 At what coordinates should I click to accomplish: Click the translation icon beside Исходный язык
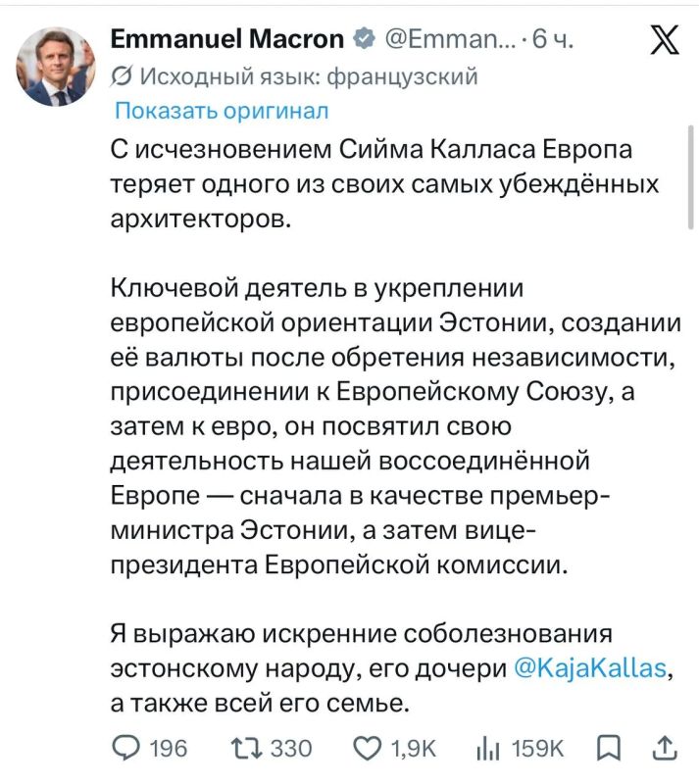122,77
